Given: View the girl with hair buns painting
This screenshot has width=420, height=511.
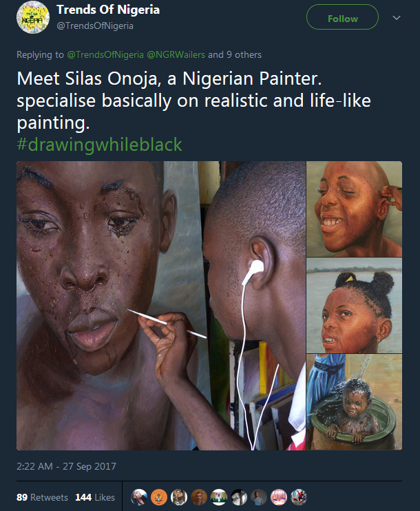Looking at the screenshot, I should pyautogui.click(x=354, y=305).
